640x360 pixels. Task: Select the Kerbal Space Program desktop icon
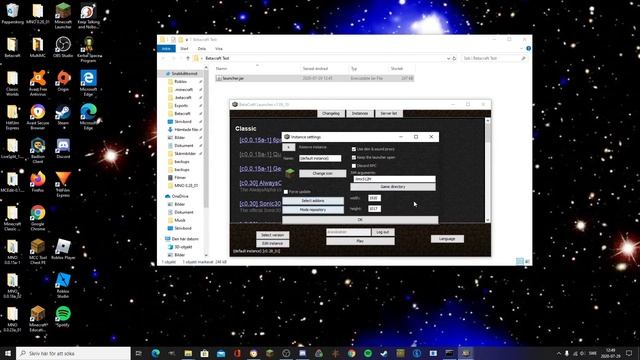point(89,49)
